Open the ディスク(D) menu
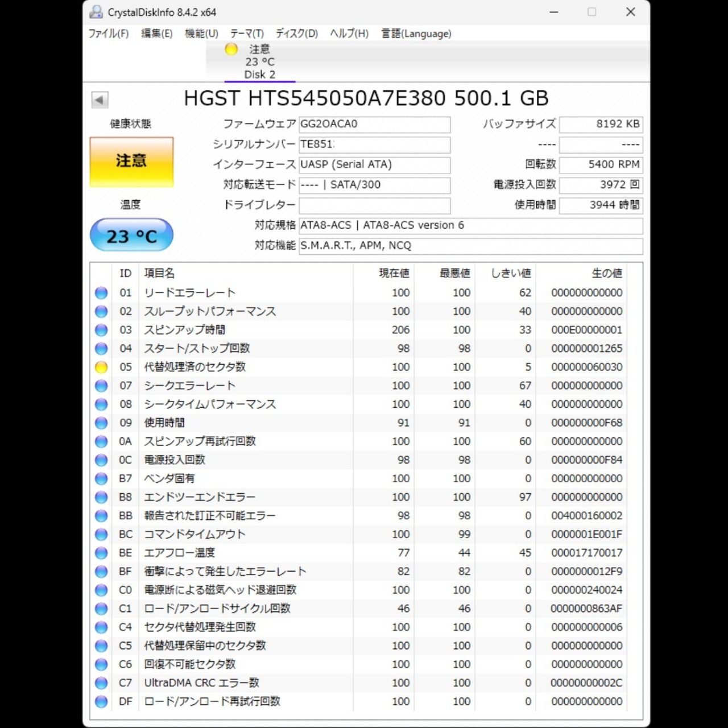728x728 pixels. 297,34
